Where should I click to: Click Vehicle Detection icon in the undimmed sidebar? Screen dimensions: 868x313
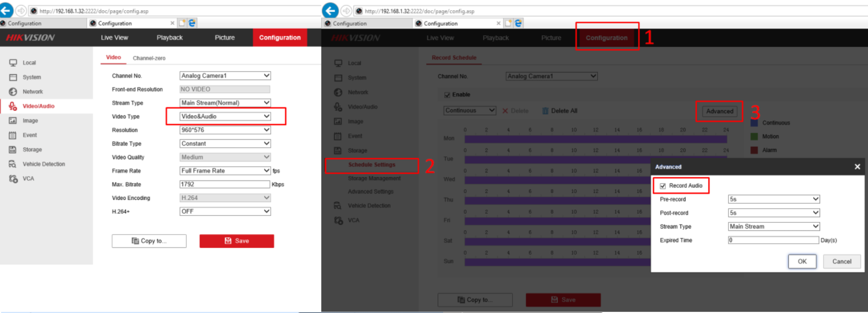coord(13,164)
